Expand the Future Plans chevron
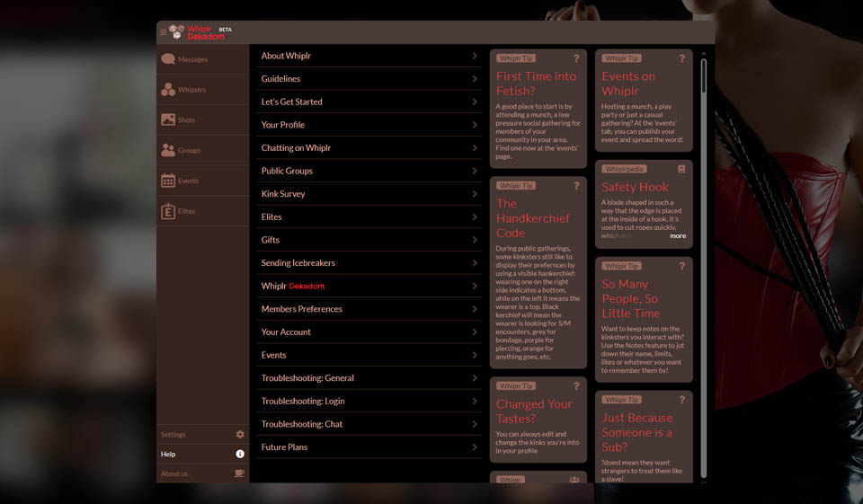 475,447
